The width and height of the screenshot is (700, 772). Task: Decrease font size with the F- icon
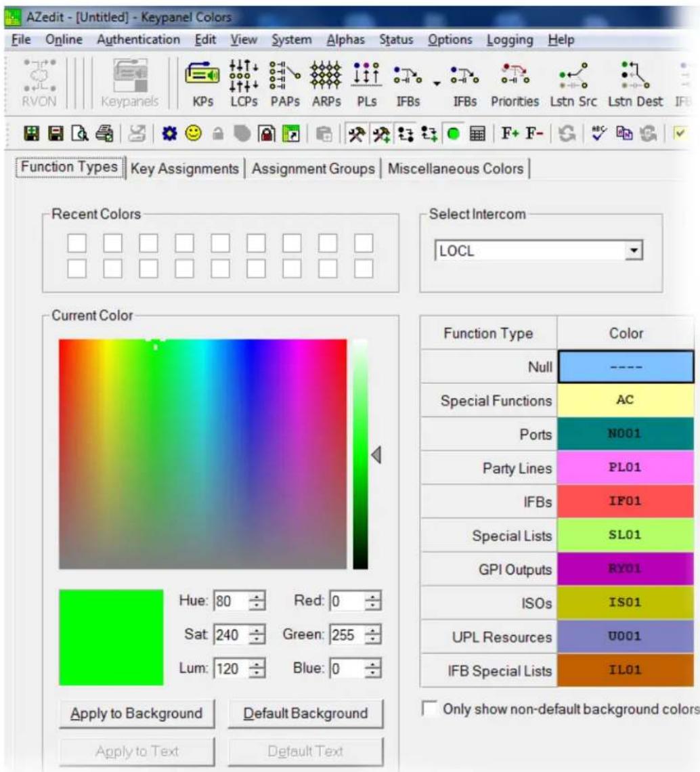coord(534,133)
